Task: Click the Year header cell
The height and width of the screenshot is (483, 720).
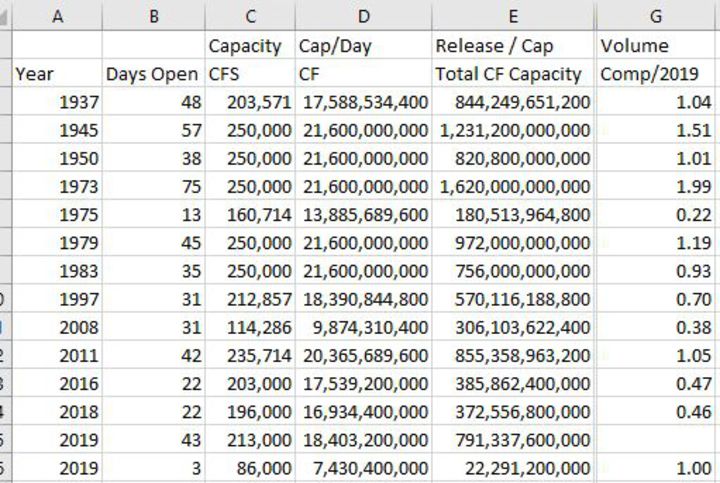Action: pyautogui.click(x=57, y=74)
